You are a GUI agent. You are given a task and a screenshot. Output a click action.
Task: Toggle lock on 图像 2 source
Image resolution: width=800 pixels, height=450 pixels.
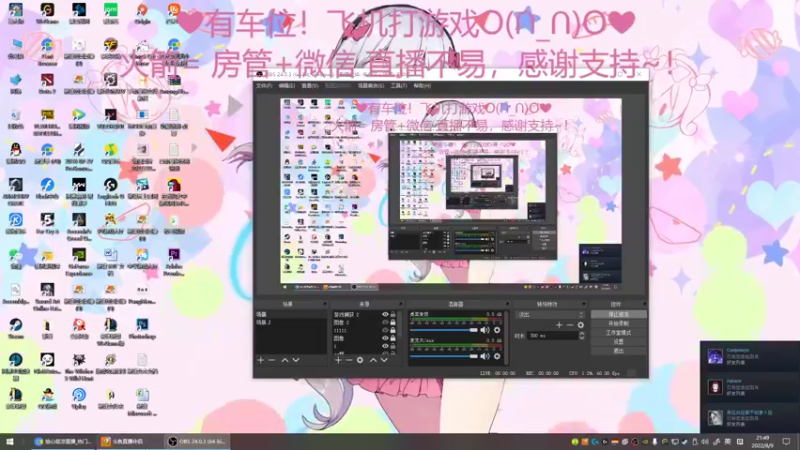click(x=393, y=322)
